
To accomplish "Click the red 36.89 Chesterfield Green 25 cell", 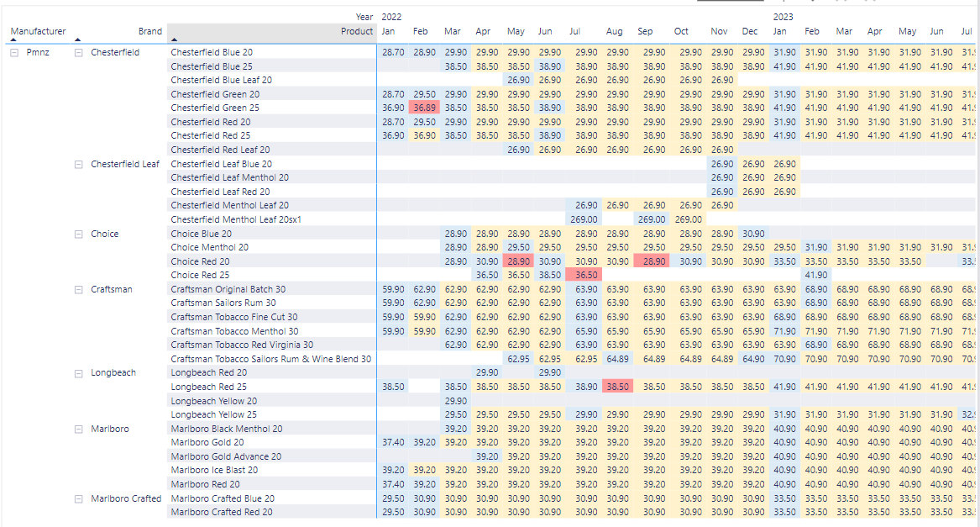I will (x=424, y=108).
